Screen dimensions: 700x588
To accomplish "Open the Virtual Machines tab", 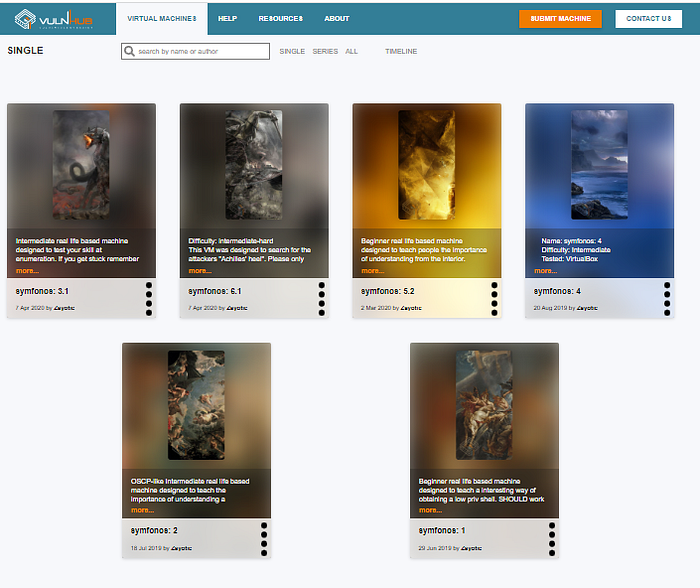I will point(162,19).
